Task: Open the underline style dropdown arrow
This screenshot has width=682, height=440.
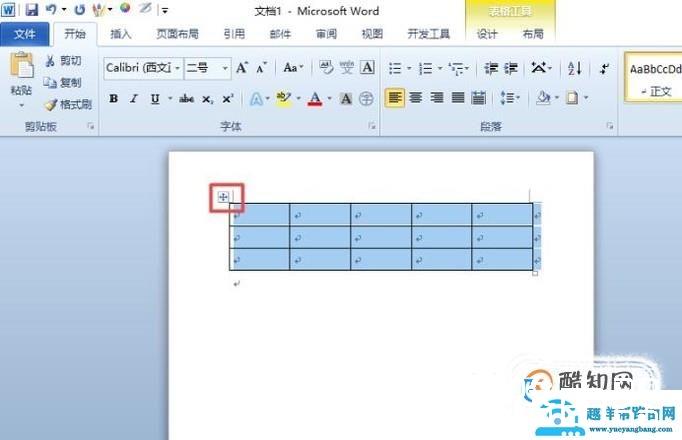Action: click(170, 99)
